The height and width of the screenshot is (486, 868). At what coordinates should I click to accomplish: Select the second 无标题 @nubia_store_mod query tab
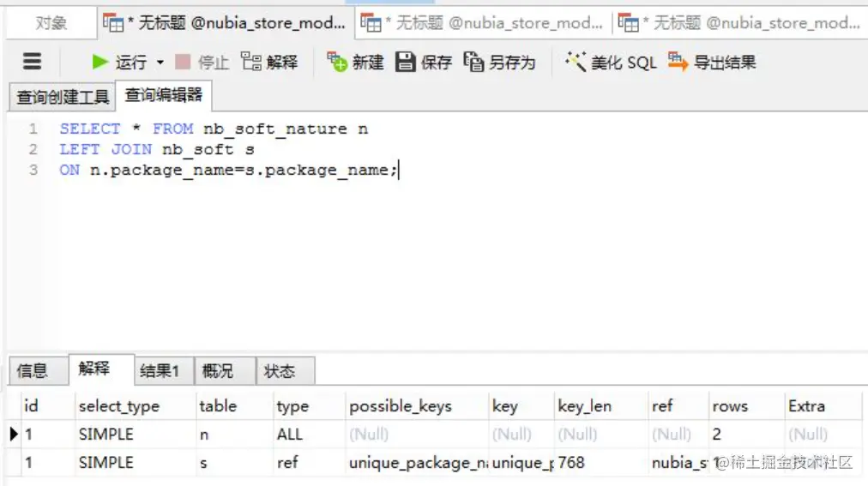482,23
